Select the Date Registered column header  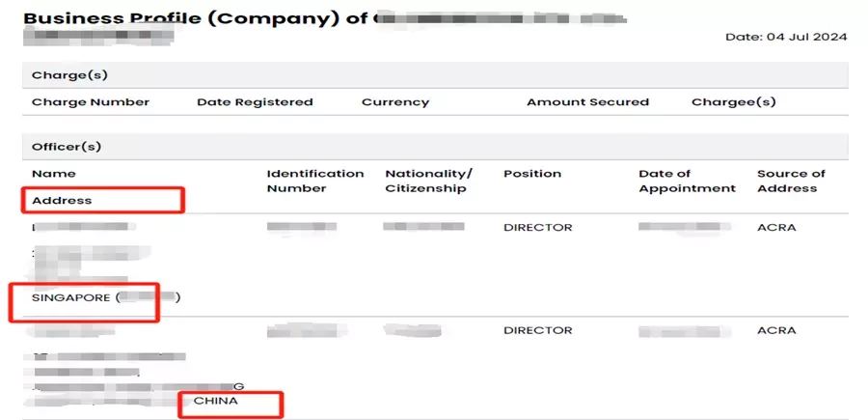pos(255,102)
